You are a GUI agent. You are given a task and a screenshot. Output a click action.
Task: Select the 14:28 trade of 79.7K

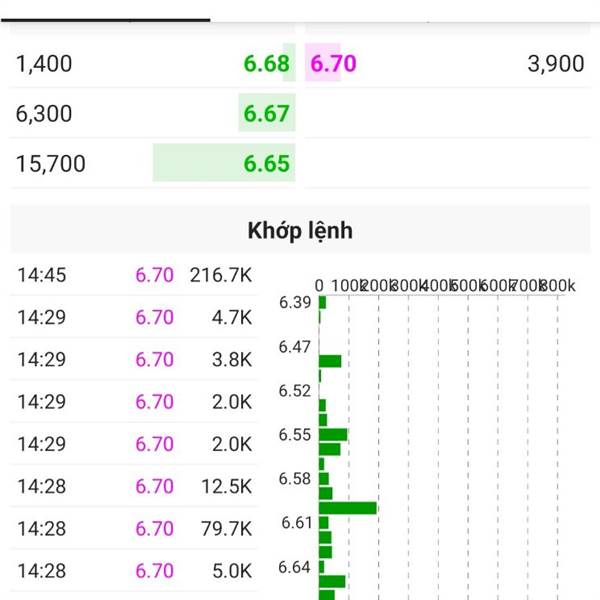coord(134,528)
